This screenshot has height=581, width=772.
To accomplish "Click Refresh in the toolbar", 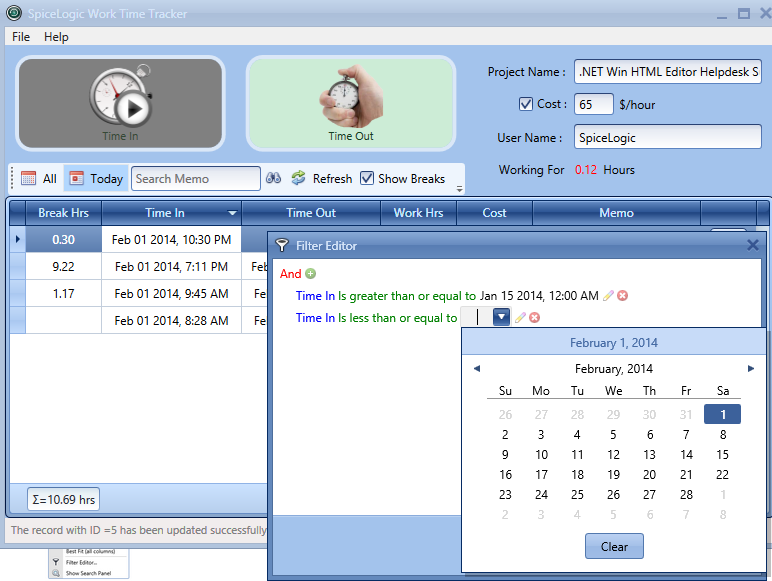I will [321, 178].
